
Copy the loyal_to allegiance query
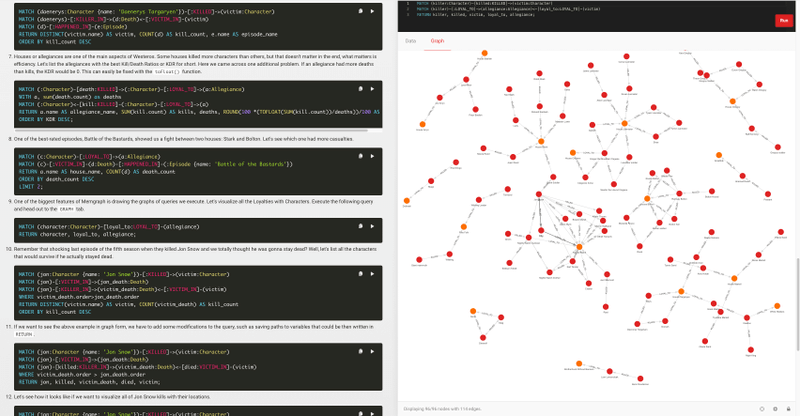(361, 226)
